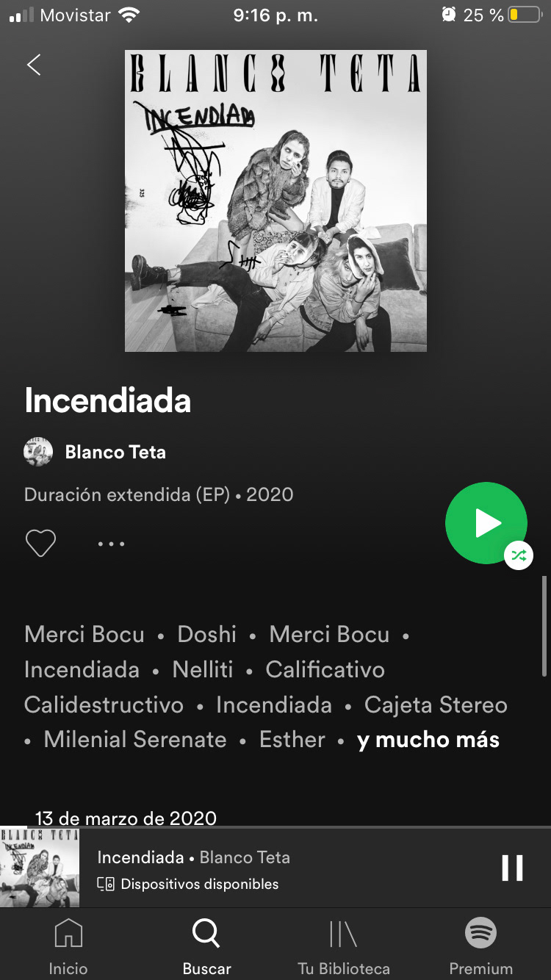Go back using the top-left arrow
This screenshot has width=551, height=980.
click(34, 65)
